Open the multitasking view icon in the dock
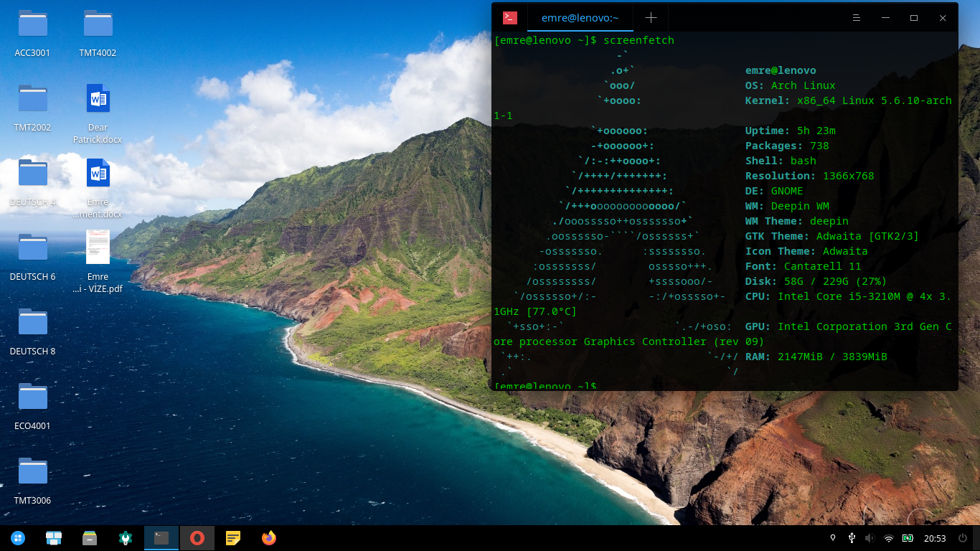This screenshot has height=551, width=980. [54, 538]
